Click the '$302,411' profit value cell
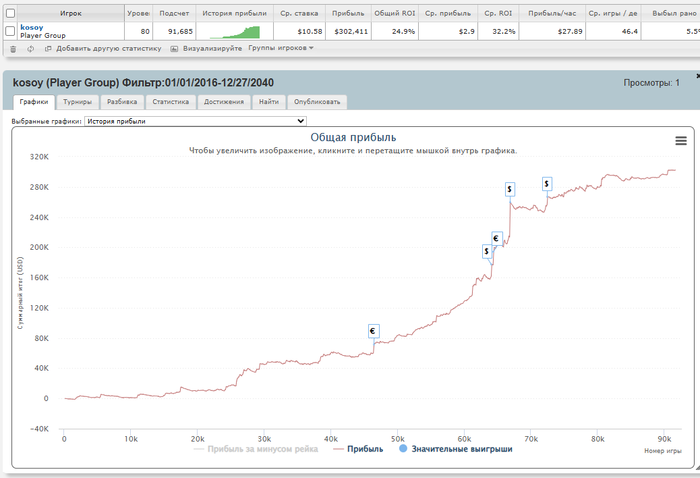This screenshot has height=478, width=700. (348, 31)
